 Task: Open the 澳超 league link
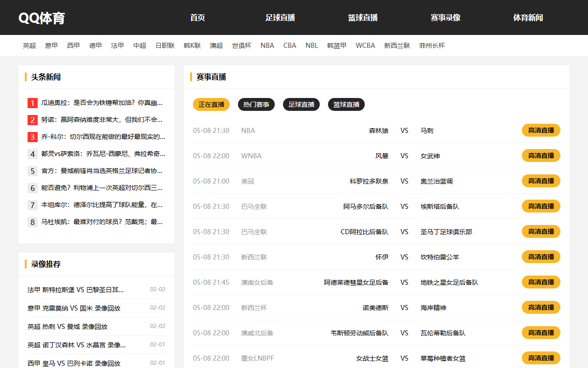(x=216, y=46)
